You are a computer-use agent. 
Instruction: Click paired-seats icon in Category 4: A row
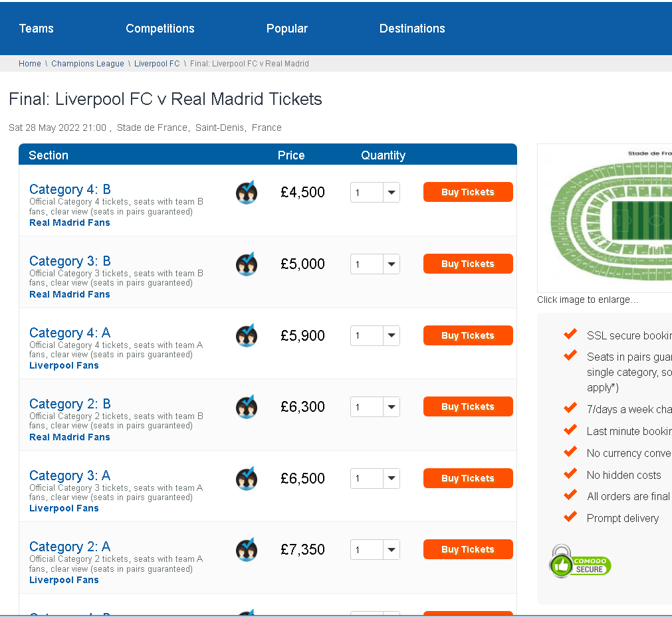(247, 335)
